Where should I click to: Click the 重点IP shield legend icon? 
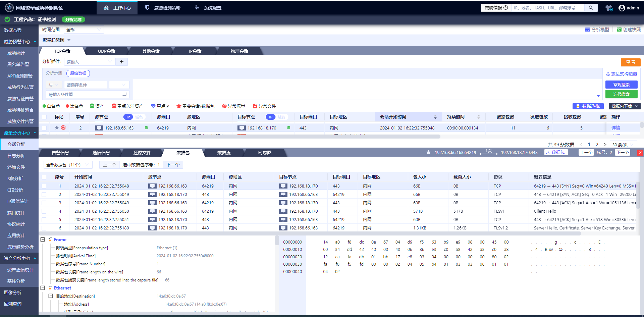(x=153, y=106)
